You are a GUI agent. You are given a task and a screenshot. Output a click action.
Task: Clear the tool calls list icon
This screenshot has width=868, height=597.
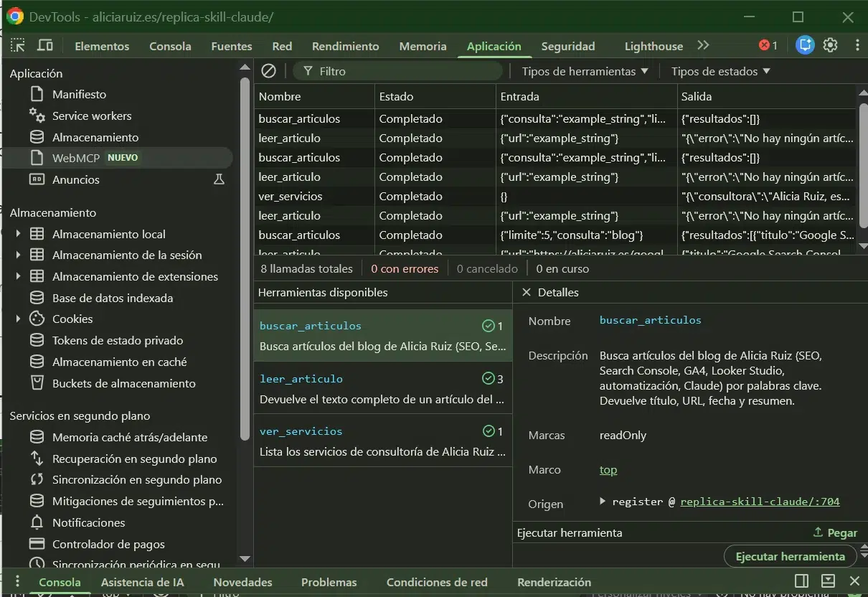click(x=269, y=71)
